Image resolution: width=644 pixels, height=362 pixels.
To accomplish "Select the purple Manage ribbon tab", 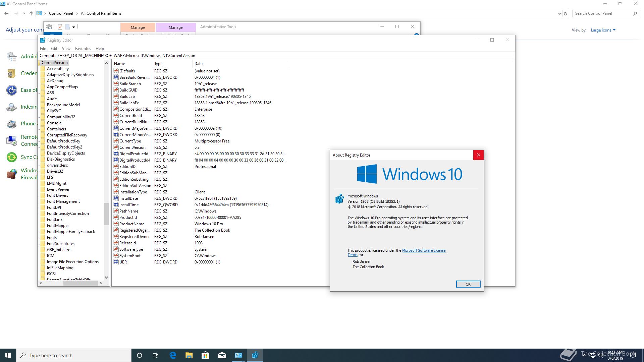I will [176, 27].
